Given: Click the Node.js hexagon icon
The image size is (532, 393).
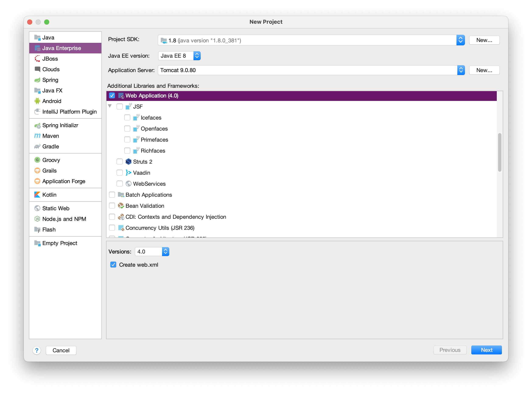Looking at the screenshot, I should point(37,219).
